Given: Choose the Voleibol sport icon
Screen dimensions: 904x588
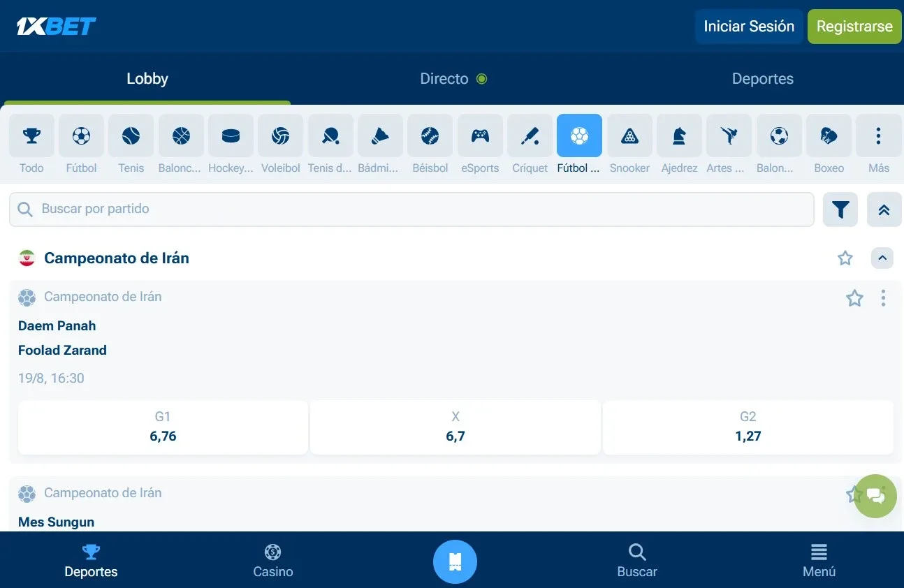Looking at the screenshot, I should 281,135.
